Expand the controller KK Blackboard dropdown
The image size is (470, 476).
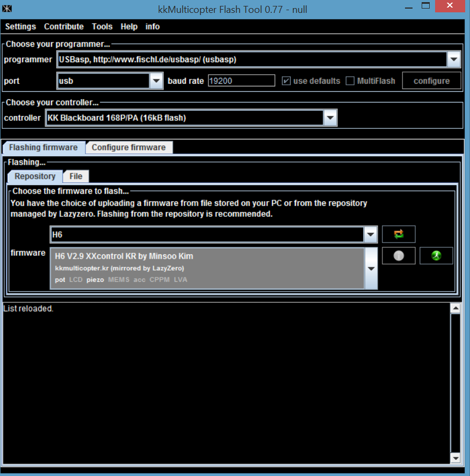click(330, 118)
